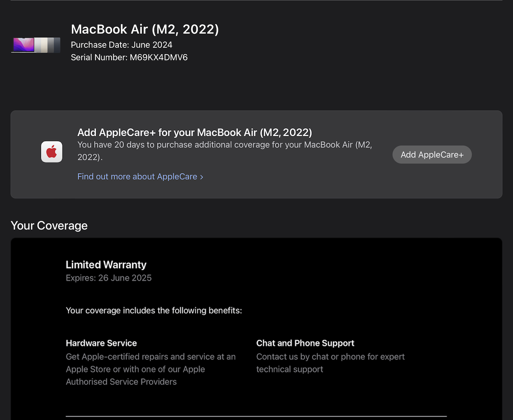Select Expires: 26 June 2025 text
Image resolution: width=513 pixels, height=420 pixels.
pos(109,278)
